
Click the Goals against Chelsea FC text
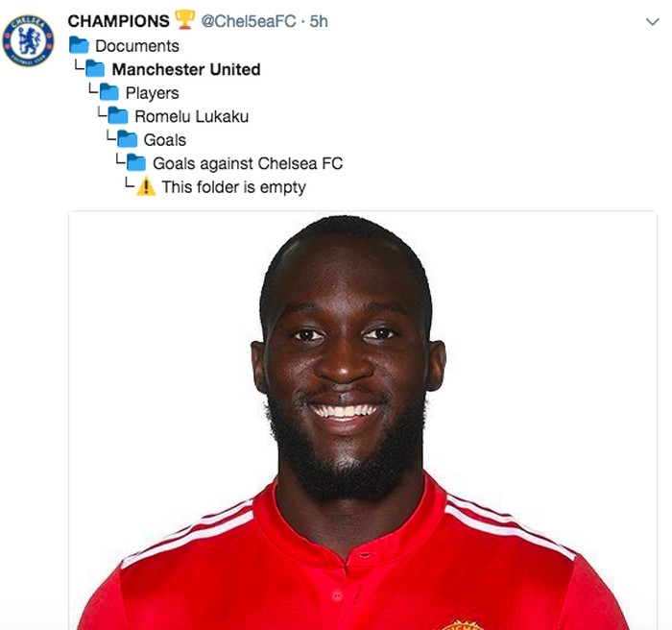(248, 163)
